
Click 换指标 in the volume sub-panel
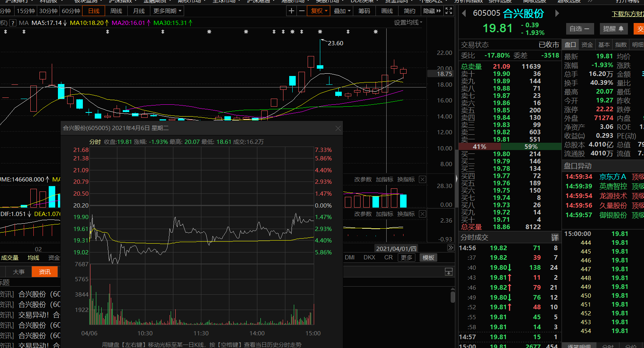point(406,179)
